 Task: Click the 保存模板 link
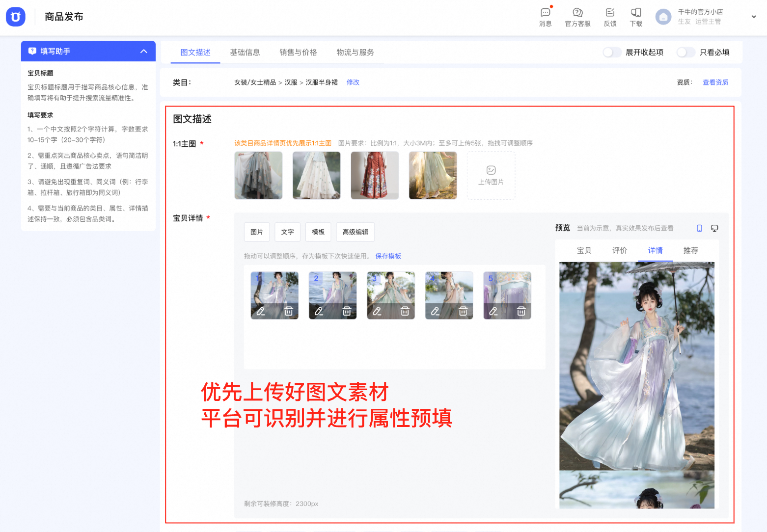[388, 256]
